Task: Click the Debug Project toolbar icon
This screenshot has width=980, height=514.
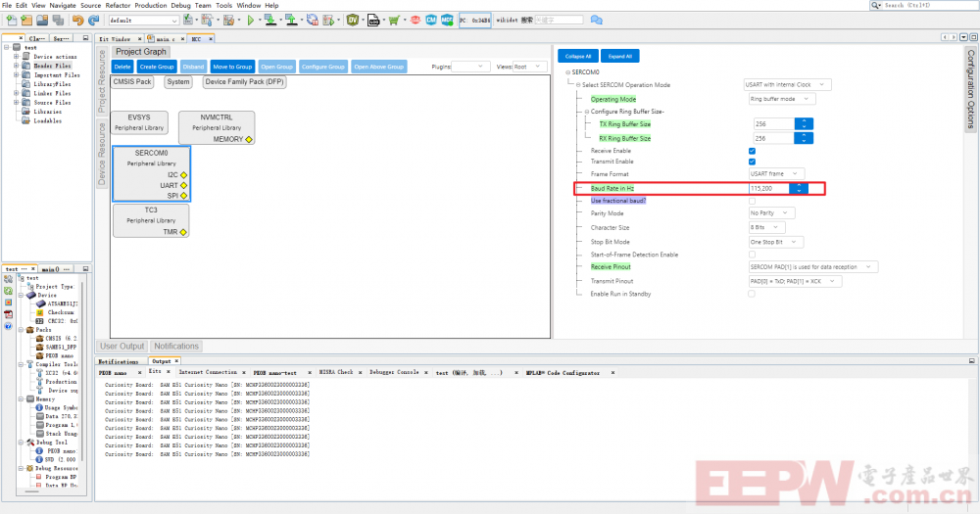Action: (x=328, y=20)
